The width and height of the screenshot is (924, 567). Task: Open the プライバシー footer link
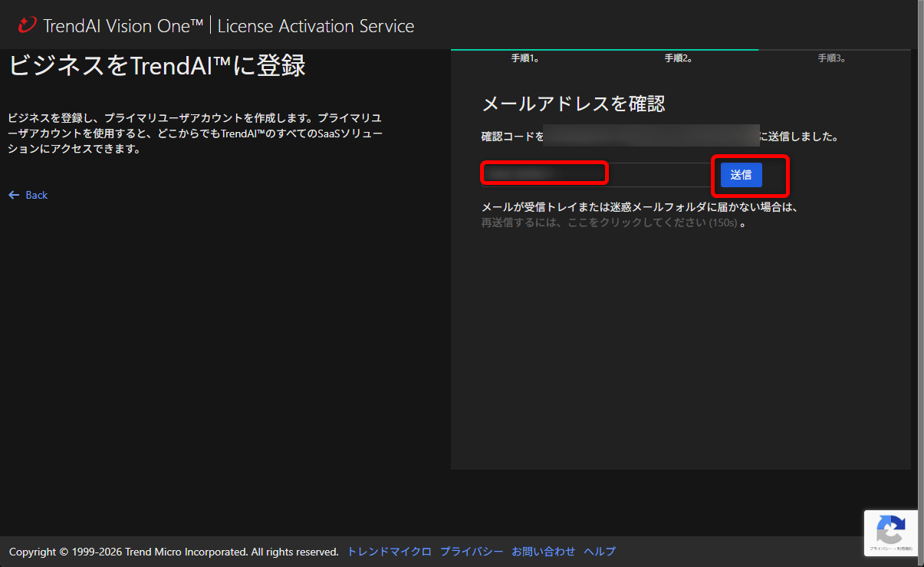tap(471, 551)
